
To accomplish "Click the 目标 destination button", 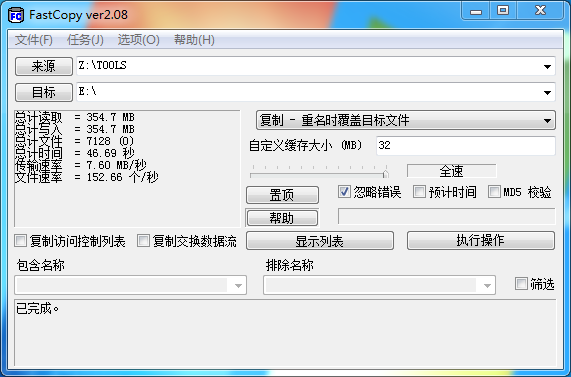I will click(44, 93).
